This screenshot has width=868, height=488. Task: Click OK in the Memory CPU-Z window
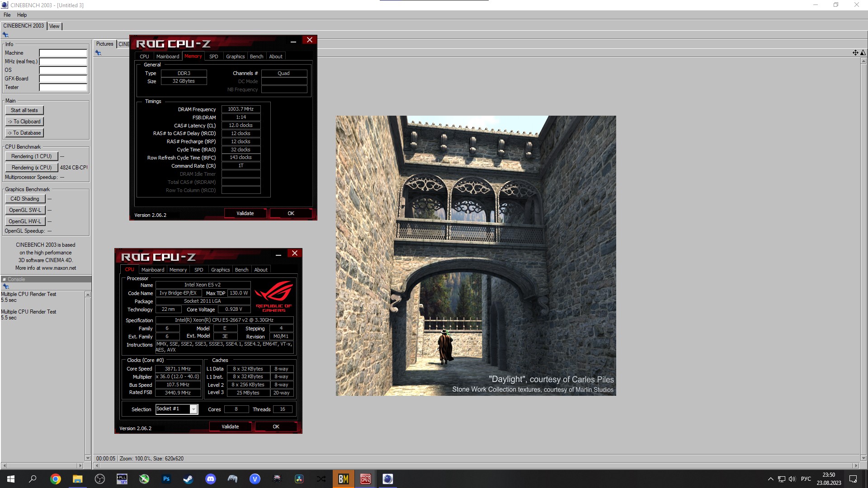291,213
